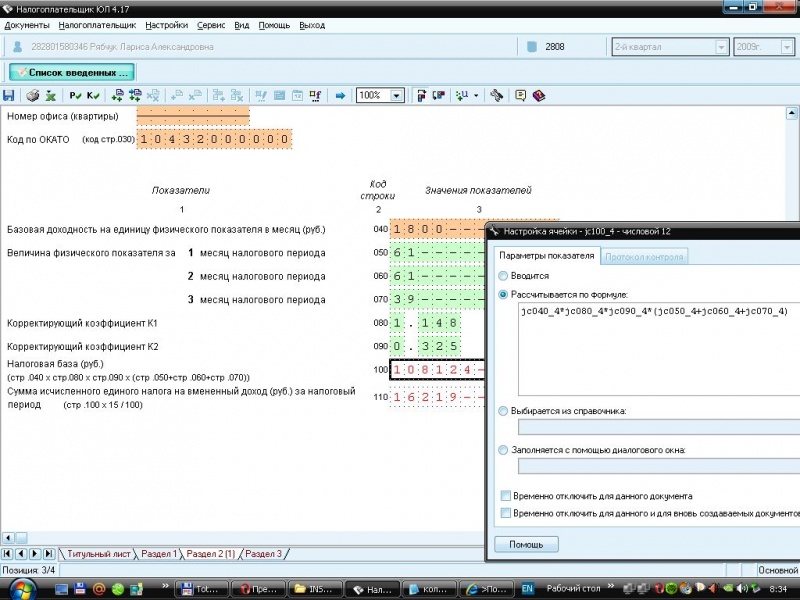The width and height of the screenshot is (800, 600).
Task: Open the 'Раздел 1' sheet tab
Action: pyautogui.click(x=159, y=554)
